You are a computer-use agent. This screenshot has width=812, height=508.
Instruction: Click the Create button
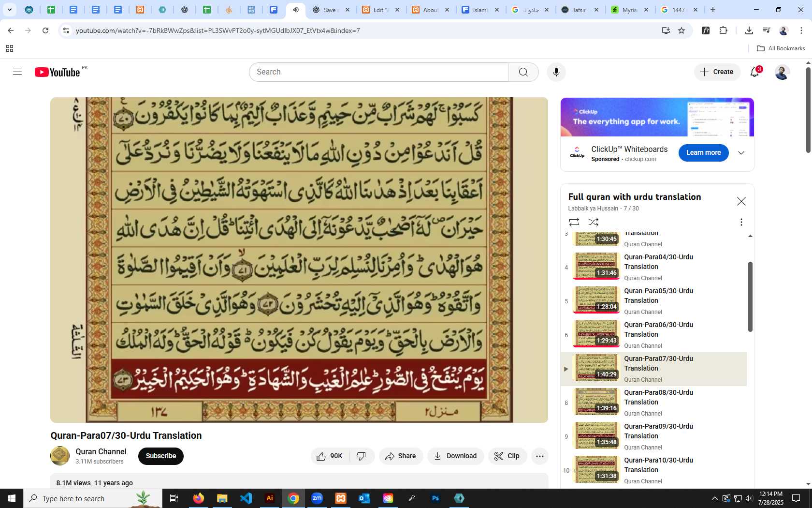[717, 72]
